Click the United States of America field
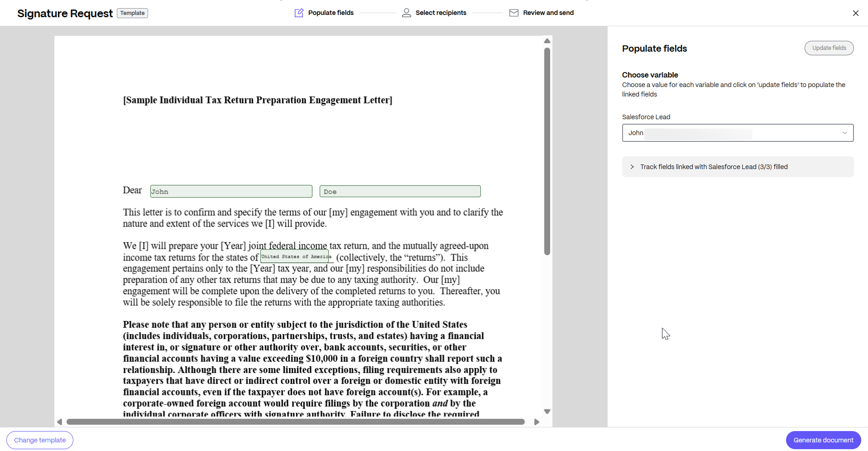The width and height of the screenshot is (868, 451). (x=295, y=257)
